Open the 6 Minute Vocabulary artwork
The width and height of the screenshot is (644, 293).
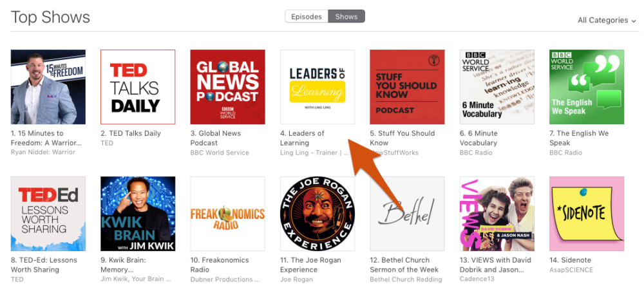pos(497,87)
